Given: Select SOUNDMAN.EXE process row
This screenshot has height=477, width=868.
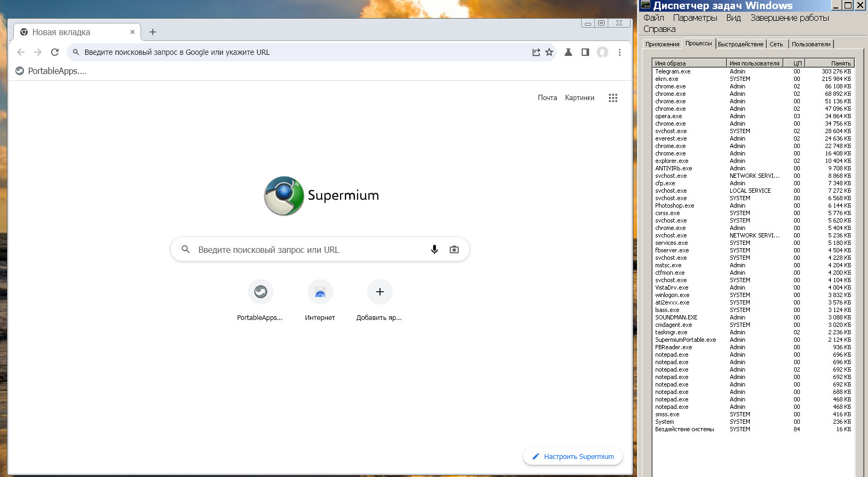Looking at the screenshot, I should pos(753,317).
